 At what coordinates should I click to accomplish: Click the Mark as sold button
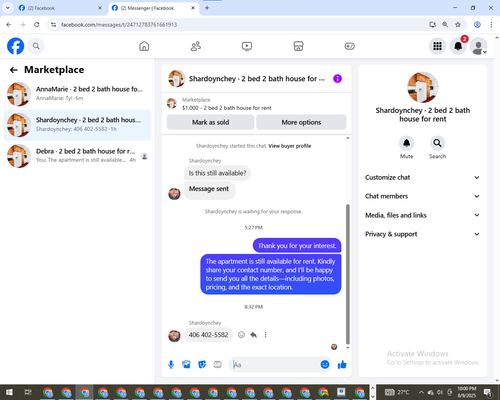coord(210,122)
